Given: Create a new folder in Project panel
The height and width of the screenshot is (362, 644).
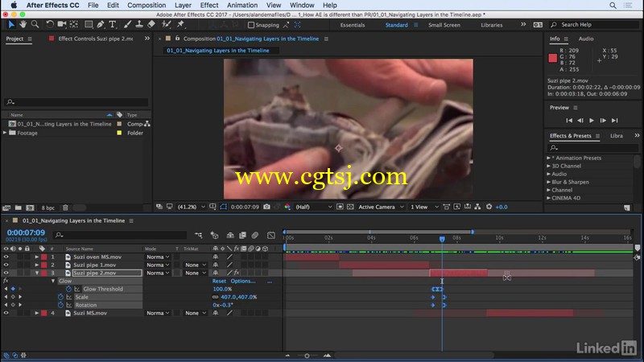Looking at the screenshot, I should point(18,208).
